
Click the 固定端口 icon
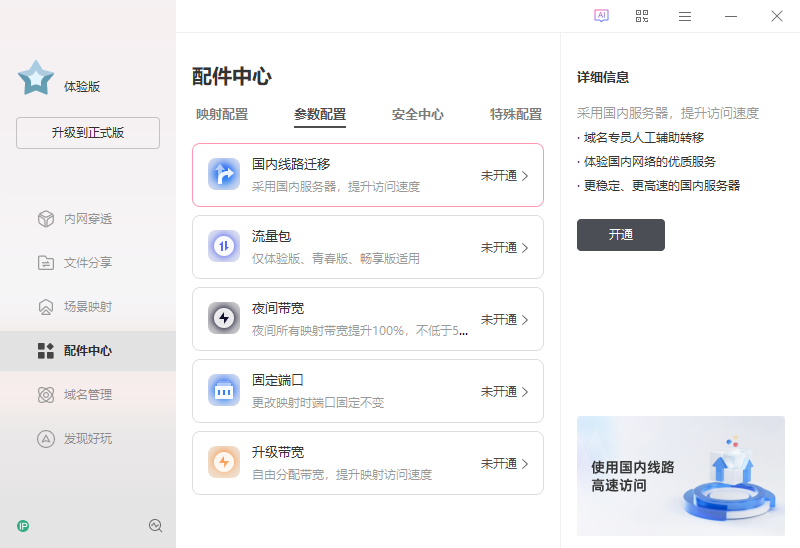coord(224,391)
